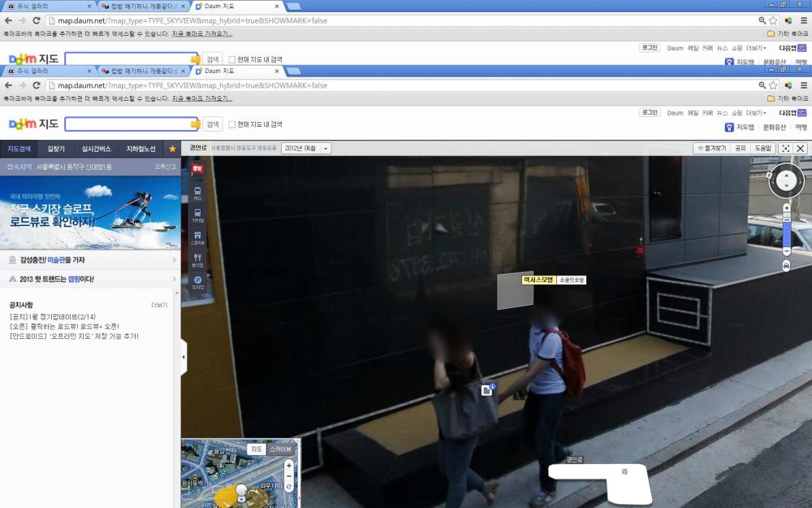This screenshot has height=508, width=812.
Task: Click the roadview zoom level slider
Action: click(x=786, y=230)
